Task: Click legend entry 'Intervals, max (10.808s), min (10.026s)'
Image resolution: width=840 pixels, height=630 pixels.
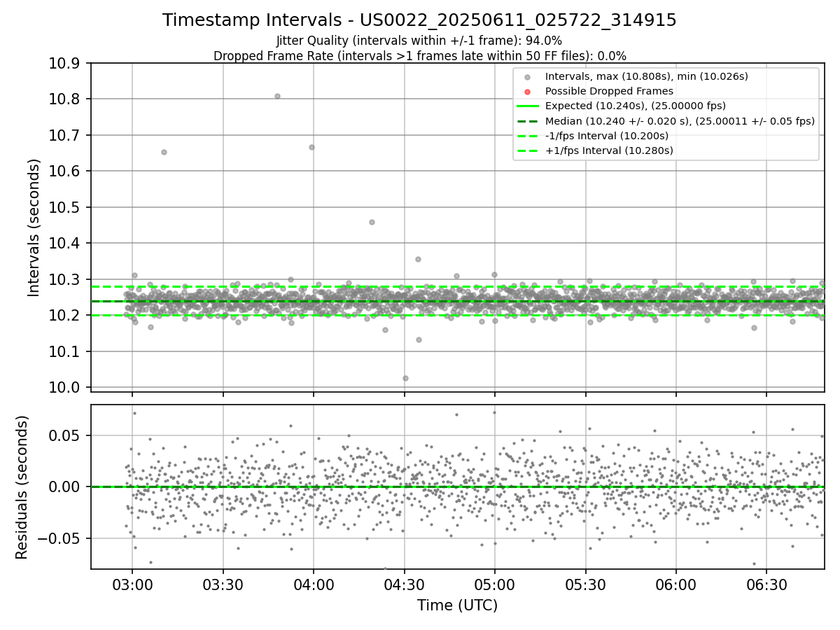Action: pos(647,76)
